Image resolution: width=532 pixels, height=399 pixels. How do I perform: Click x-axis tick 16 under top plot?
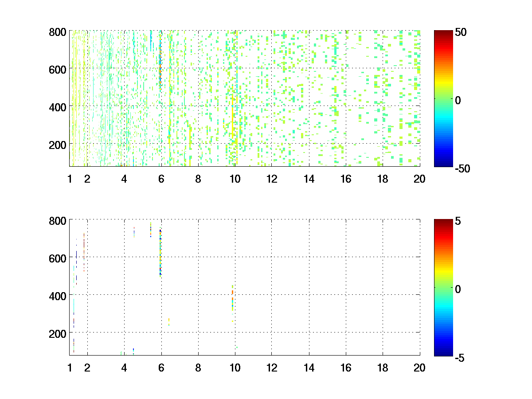click(346, 179)
